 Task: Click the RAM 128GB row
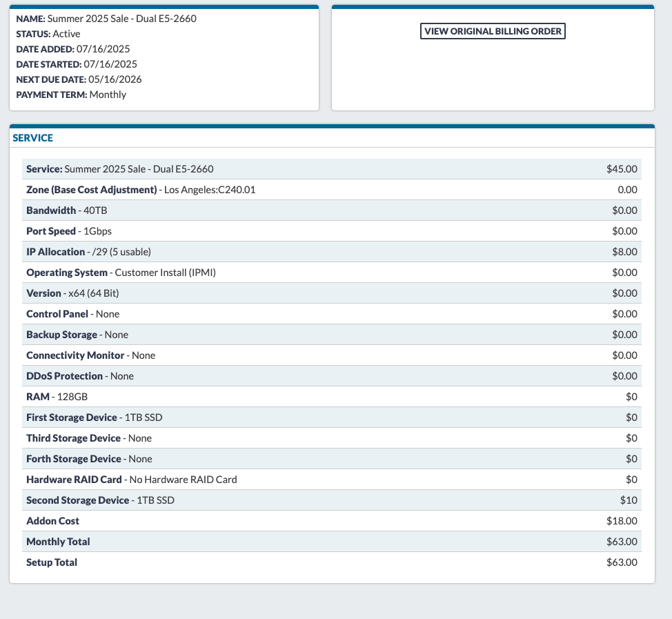tap(57, 397)
